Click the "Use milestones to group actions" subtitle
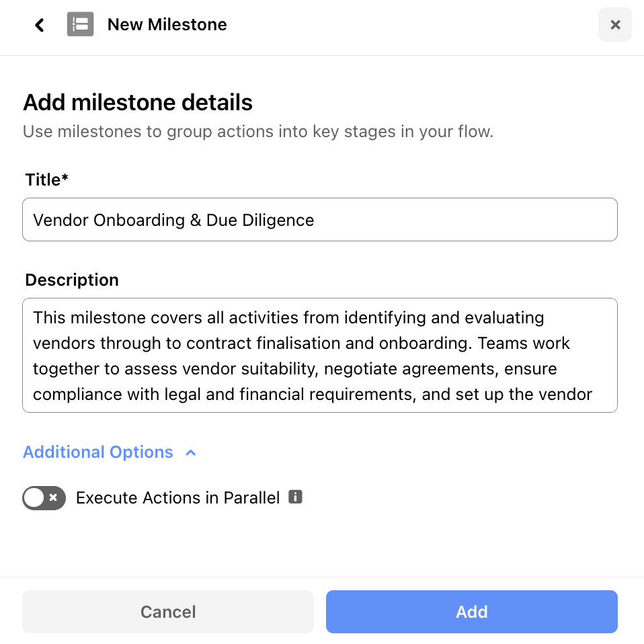Image resolution: width=644 pixels, height=644 pixels. pos(258,132)
